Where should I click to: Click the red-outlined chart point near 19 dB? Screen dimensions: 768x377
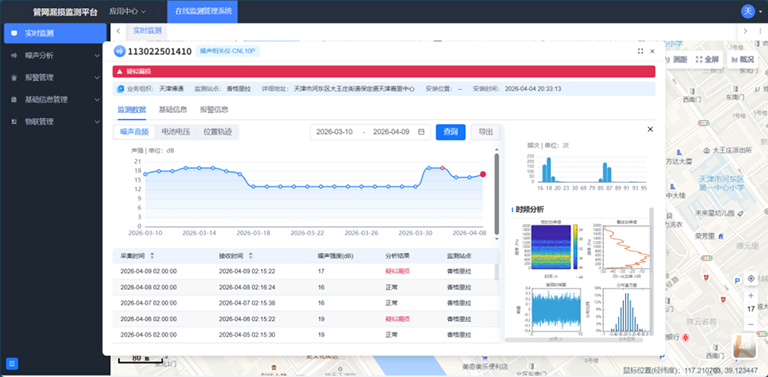[442, 168]
